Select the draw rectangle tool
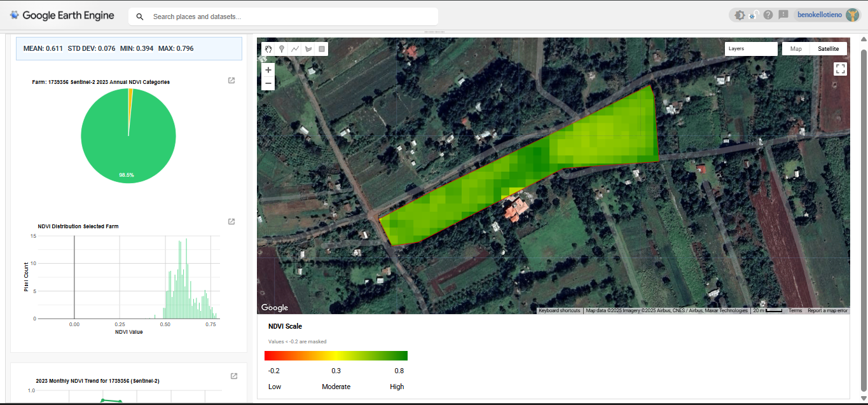Screen dimensions: 868x405 (322, 49)
